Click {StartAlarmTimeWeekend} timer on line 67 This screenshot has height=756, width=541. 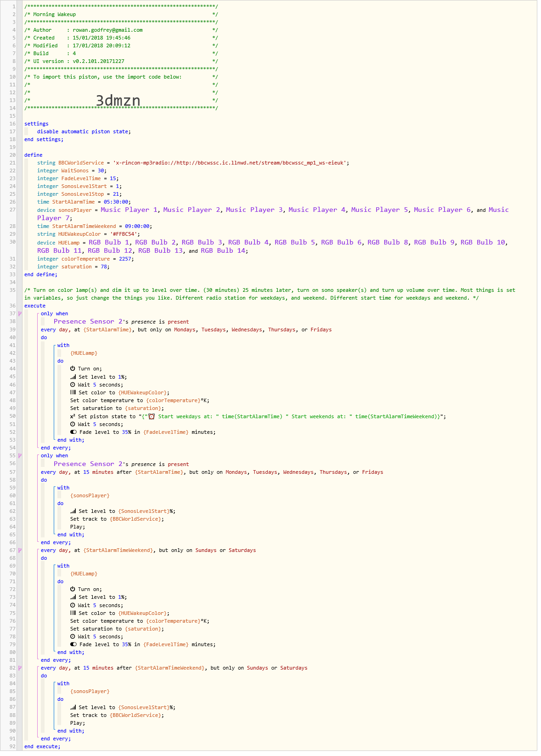(x=118, y=550)
